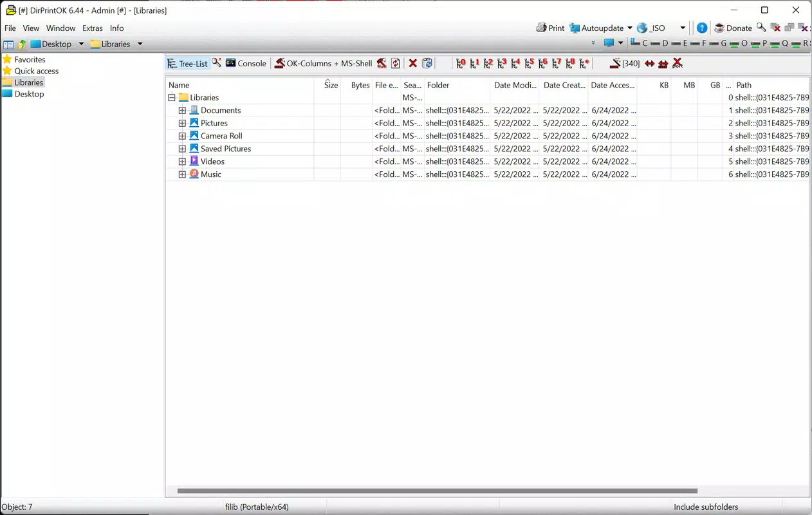Expand the Pictures tree node
The width and height of the screenshot is (812, 515).
183,124
